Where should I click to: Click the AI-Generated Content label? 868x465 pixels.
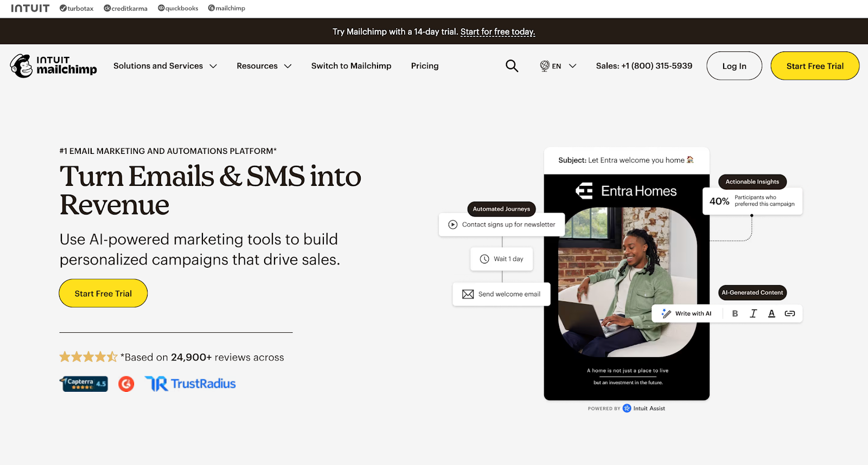click(752, 293)
